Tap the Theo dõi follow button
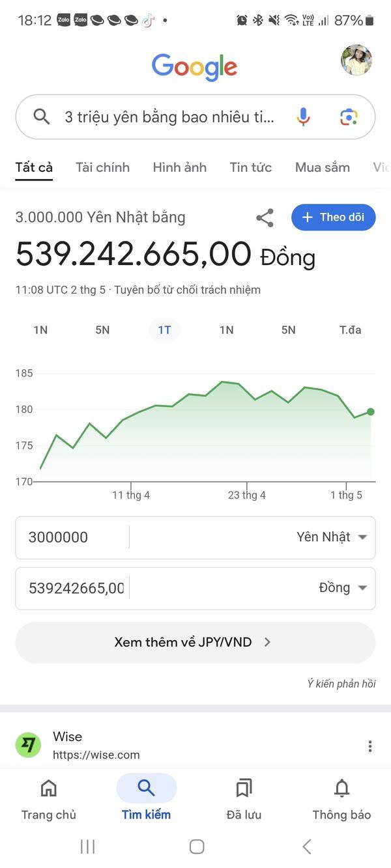Image resolution: width=391 pixels, height=868 pixels. point(333,217)
